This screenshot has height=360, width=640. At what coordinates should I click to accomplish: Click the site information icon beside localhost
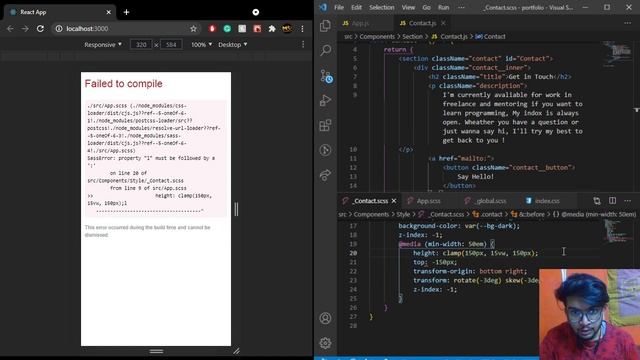[59, 29]
